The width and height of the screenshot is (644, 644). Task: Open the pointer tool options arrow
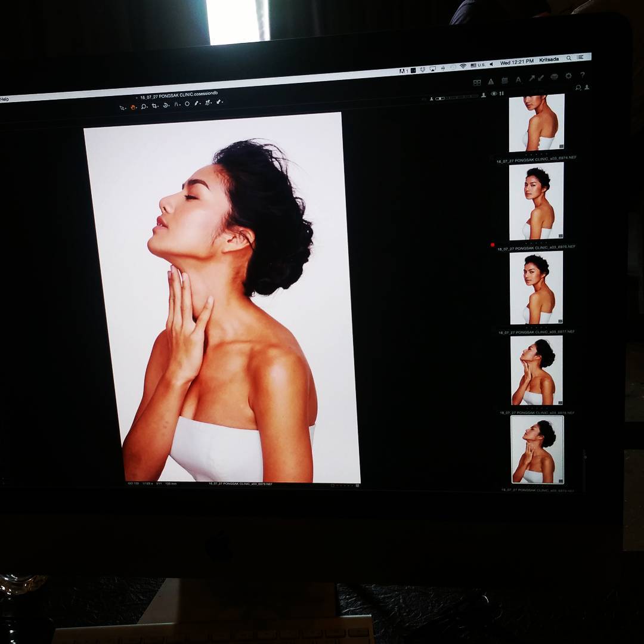[x=126, y=109]
